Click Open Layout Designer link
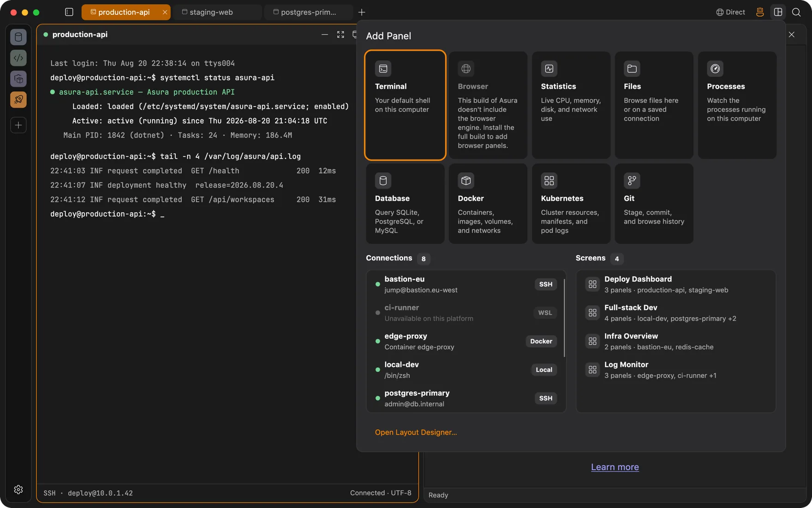The height and width of the screenshot is (508, 812). click(416, 432)
